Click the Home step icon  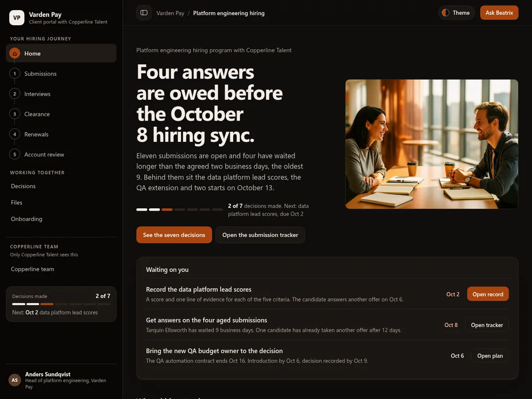15,53
